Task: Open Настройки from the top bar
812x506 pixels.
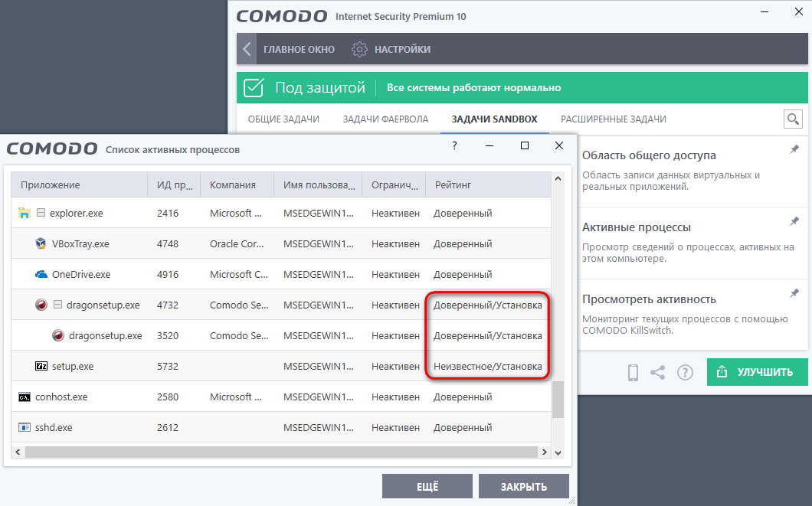Action: [x=402, y=49]
